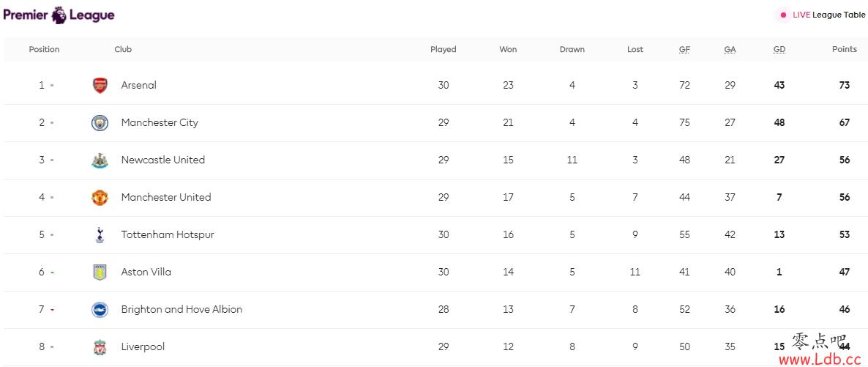Select the Manchester United team name
Image resolution: width=868 pixels, height=367 pixels.
(x=166, y=197)
